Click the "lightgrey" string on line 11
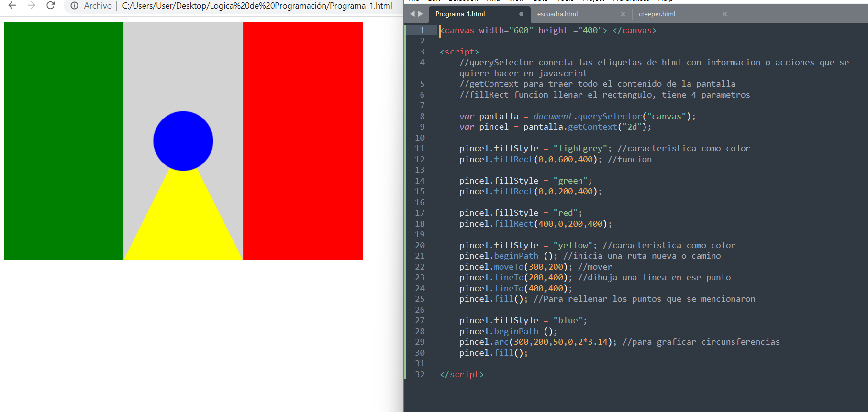The height and width of the screenshot is (412, 868). point(580,148)
